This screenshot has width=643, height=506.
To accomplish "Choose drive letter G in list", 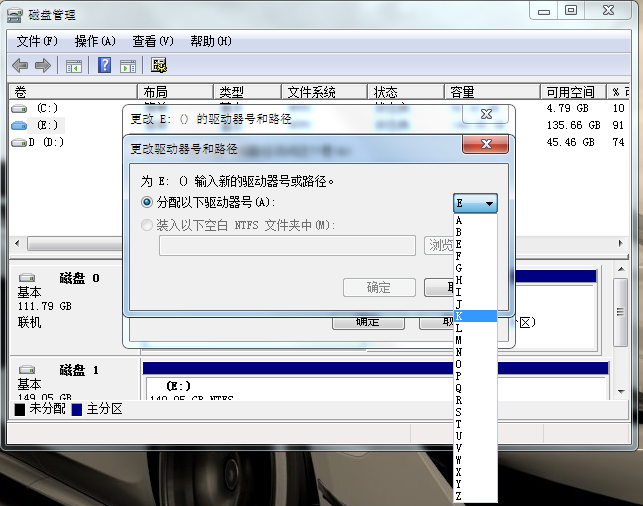I will [x=475, y=268].
